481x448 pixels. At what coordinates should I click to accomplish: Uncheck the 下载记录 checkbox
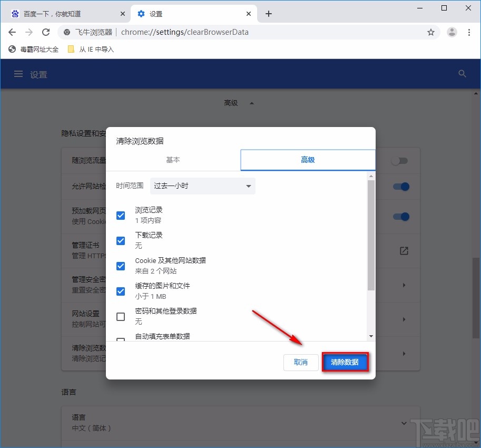point(121,240)
